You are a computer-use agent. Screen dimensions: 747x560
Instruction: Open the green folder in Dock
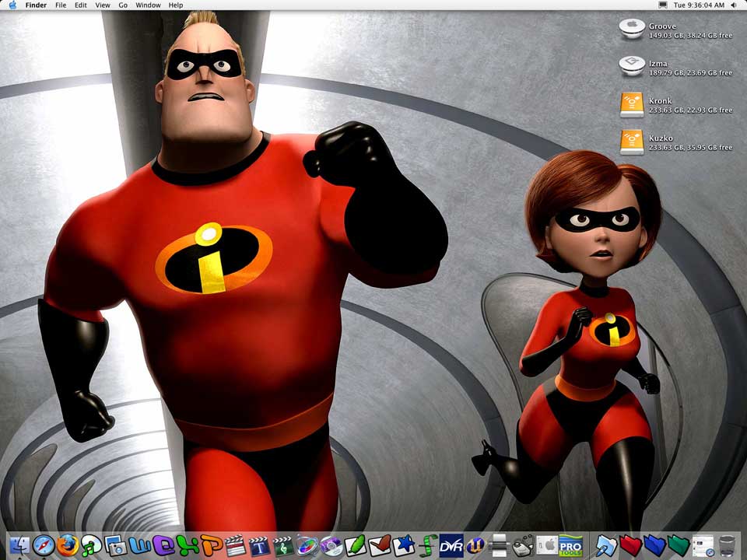coord(679,545)
